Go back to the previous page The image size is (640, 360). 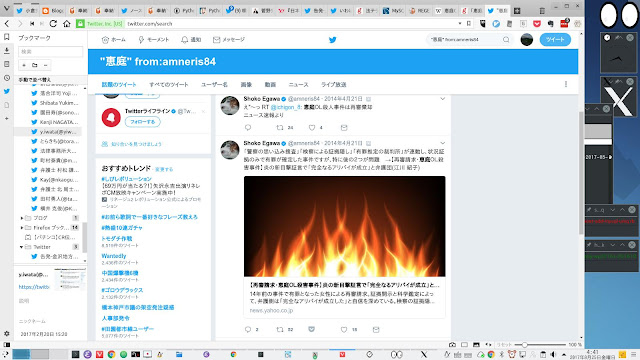tap(7, 24)
